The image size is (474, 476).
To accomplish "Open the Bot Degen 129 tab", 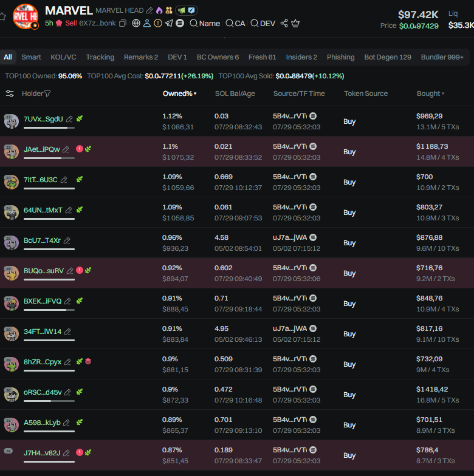I will click(x=388, y=57).
